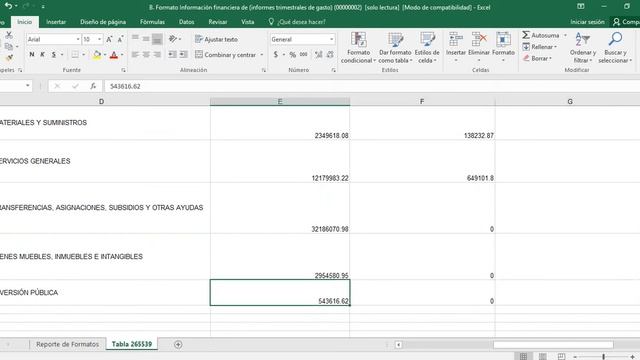This screenshot has width=640, height=360.
Task: Click the thousands separator 000 icon
Action: click(x=303, y=54)
